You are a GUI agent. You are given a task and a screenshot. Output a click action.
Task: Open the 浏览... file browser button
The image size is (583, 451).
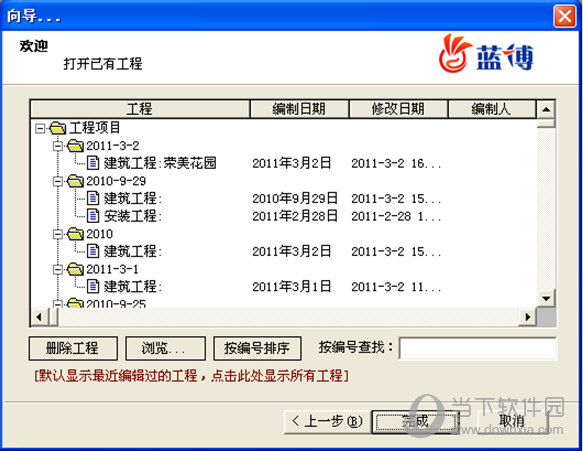point(165,348)
